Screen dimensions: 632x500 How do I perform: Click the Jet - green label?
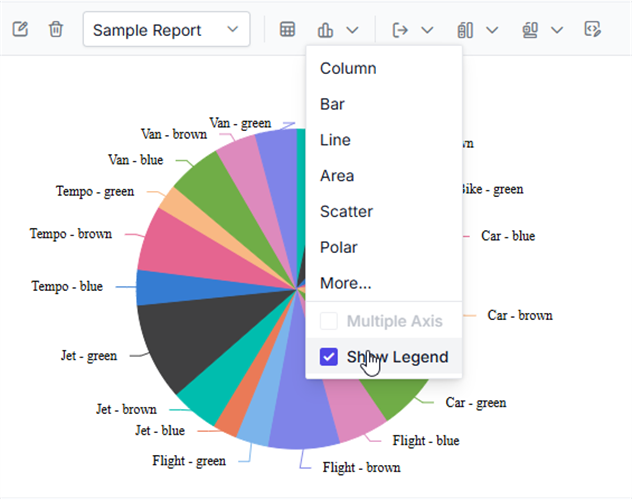89,356
